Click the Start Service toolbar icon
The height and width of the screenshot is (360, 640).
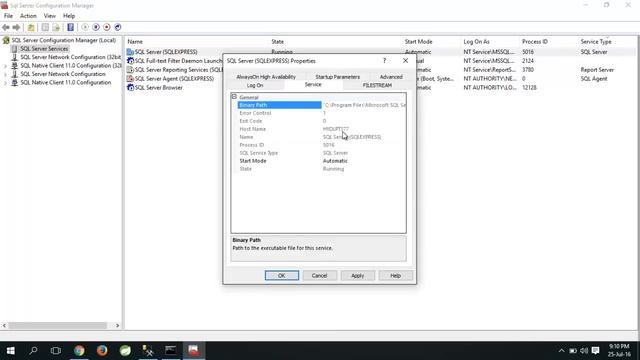(85, 27)
